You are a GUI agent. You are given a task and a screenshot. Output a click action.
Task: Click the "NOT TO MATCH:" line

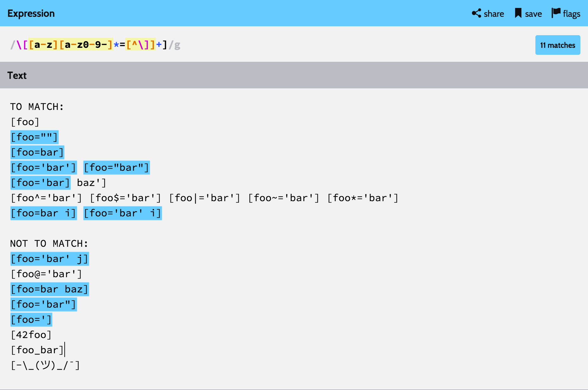[49, 244]
